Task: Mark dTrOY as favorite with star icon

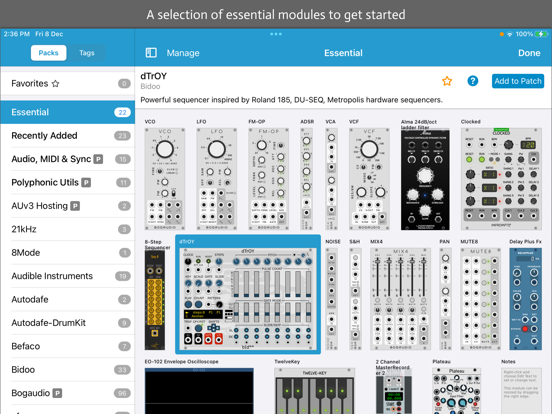Action: pos(447,81)
